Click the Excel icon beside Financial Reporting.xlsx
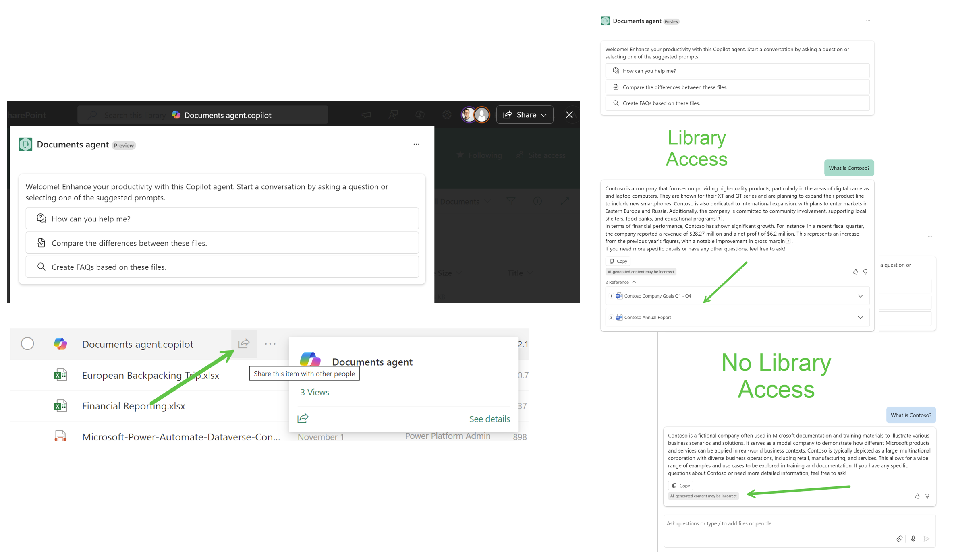954x560 pixels. tap(60, 405)
